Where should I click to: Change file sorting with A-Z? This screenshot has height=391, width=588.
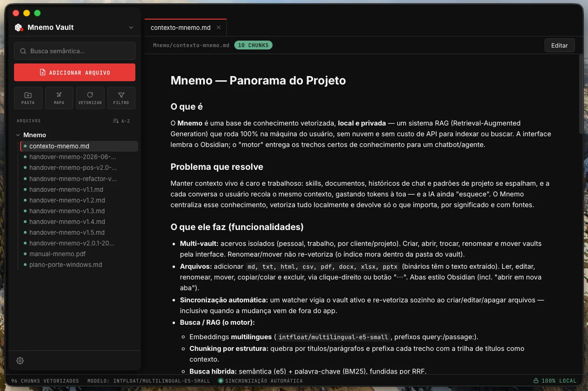(121, 121)
